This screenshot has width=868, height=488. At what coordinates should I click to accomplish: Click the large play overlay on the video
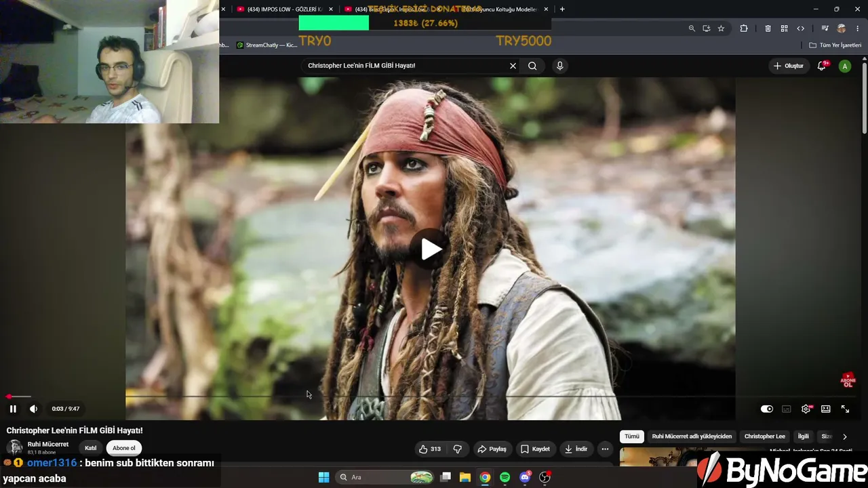(431, 249)
